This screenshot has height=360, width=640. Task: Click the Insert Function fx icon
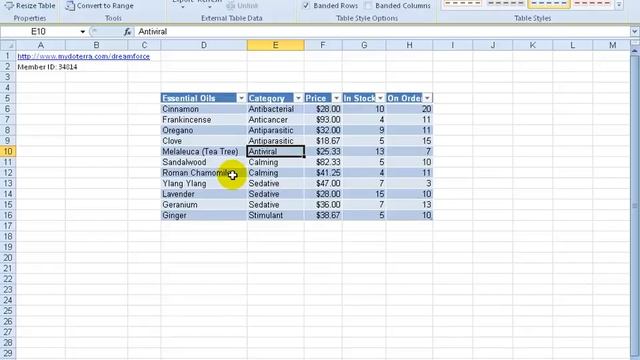(127, 32)
